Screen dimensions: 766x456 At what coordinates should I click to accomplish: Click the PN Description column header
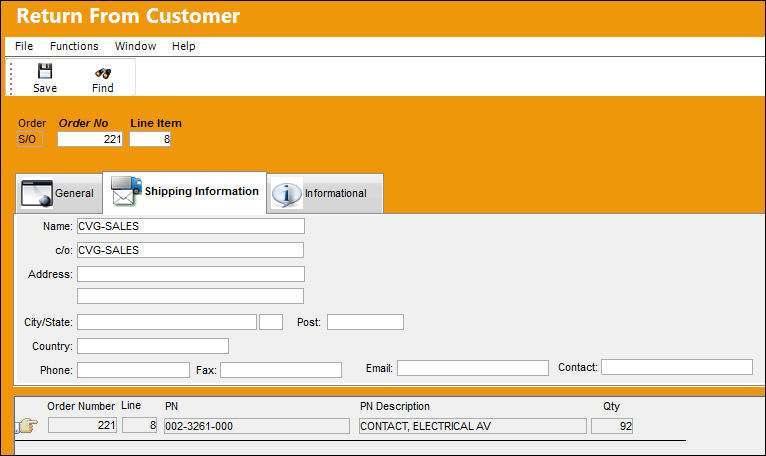pos(395,406)
